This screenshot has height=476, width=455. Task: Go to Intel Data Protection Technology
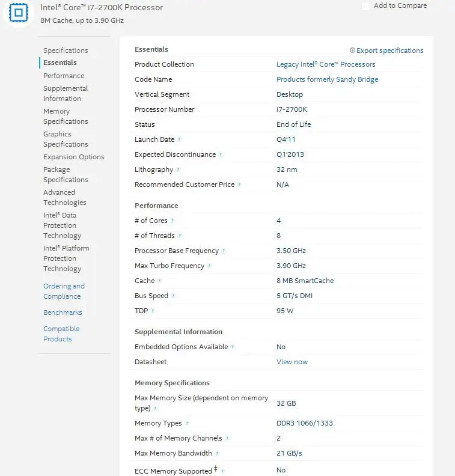[x=63, y=225]
